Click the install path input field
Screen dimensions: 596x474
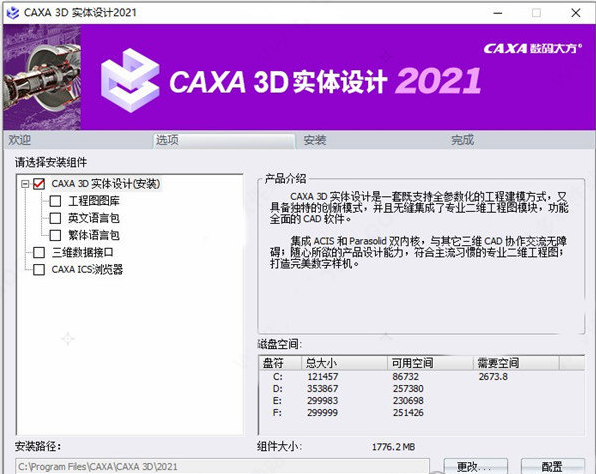click(222, 467)
